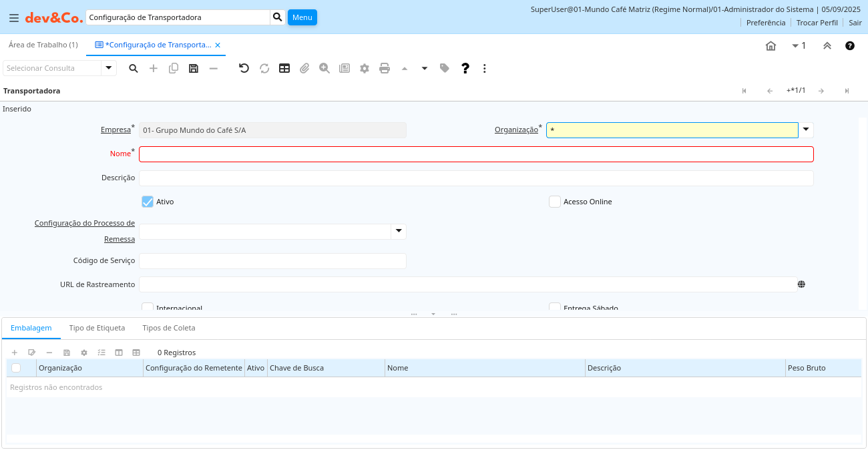
Task: Click into the Nome input field
Action: (476, 154)
